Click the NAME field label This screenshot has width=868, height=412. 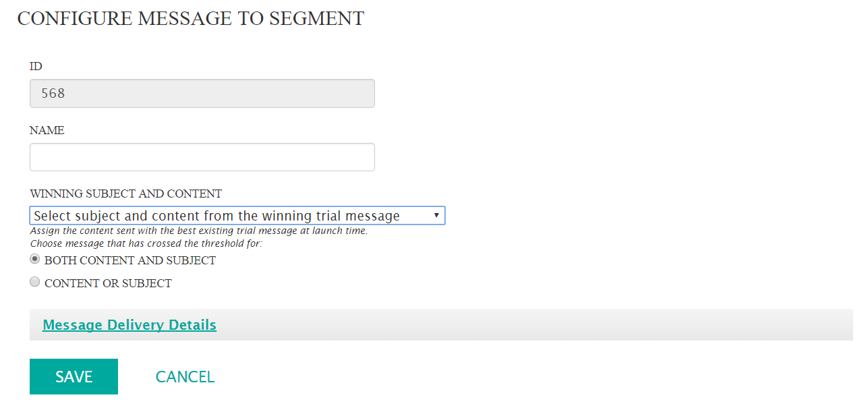47,131
